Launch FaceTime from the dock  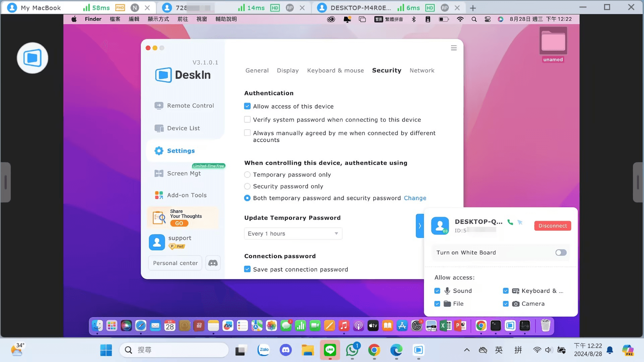(315, 325)
